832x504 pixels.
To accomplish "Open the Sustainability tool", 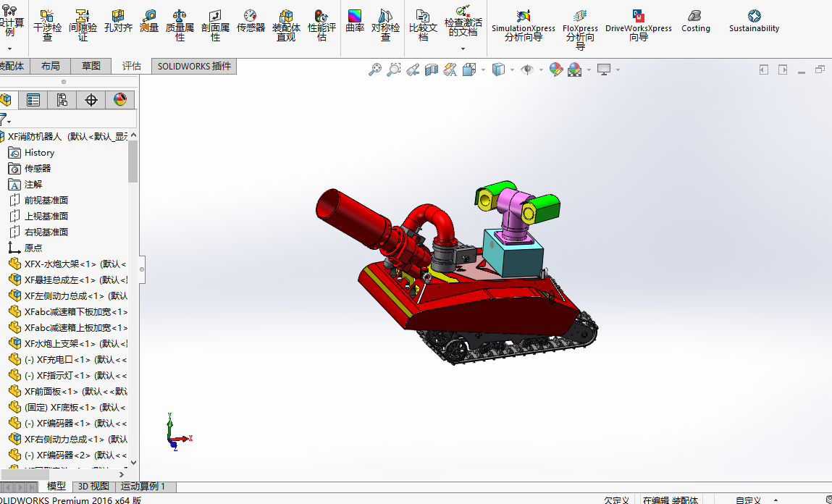I will [x=754, y=21].
